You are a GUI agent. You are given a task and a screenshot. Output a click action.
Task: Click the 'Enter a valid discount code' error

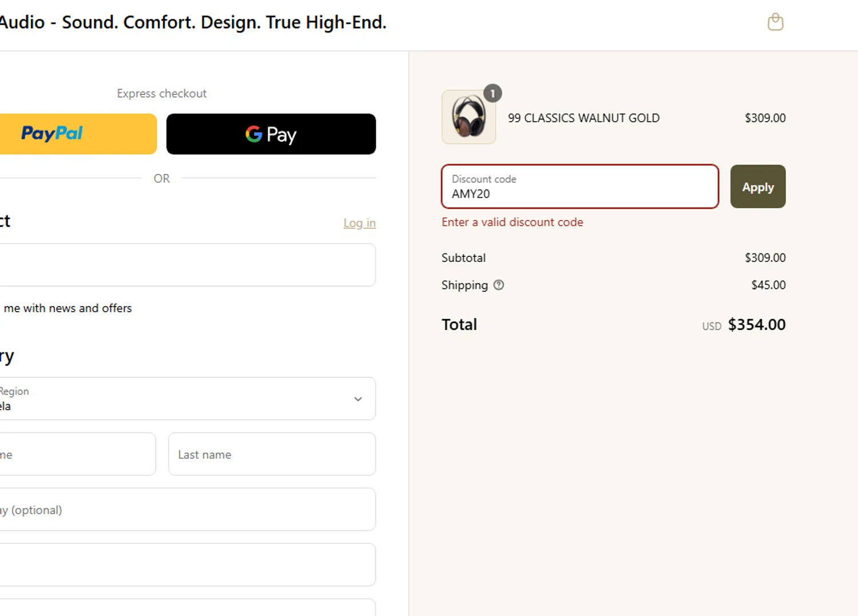coord(512,222)
